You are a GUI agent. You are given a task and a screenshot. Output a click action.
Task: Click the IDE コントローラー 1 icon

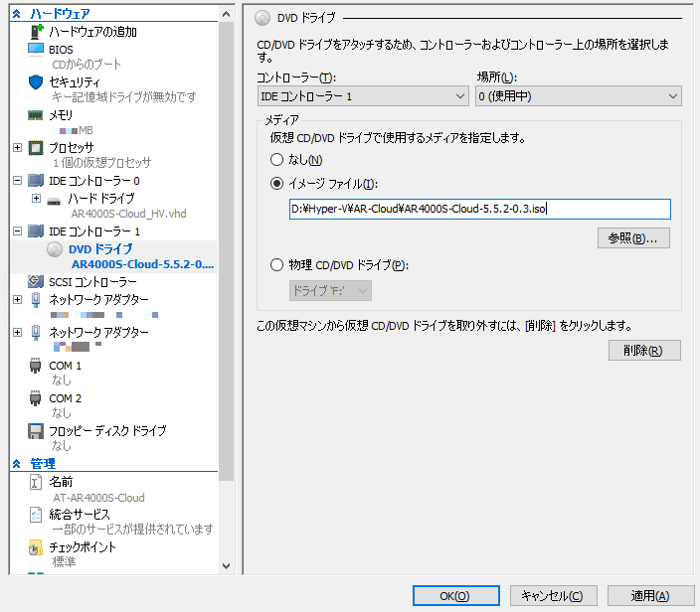[36, 231]
